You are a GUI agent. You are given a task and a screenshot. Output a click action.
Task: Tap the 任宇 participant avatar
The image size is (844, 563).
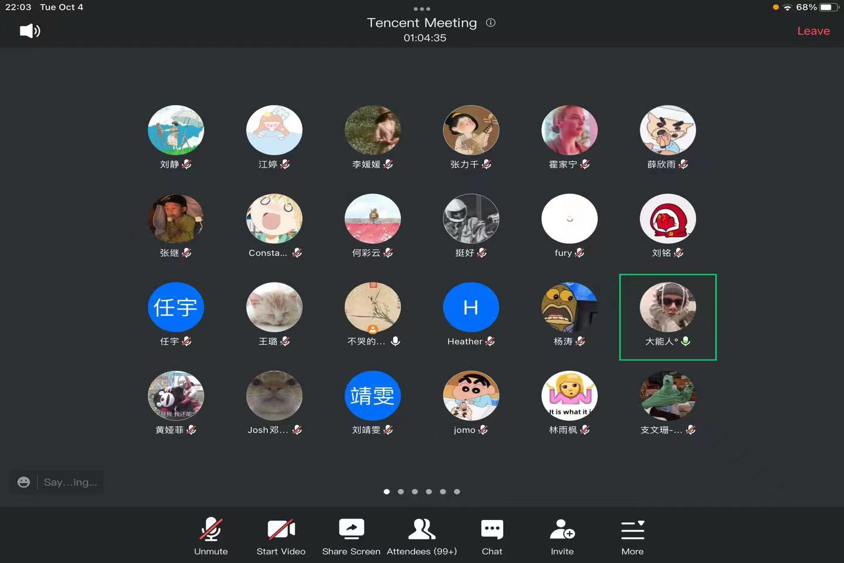point(176,307)
